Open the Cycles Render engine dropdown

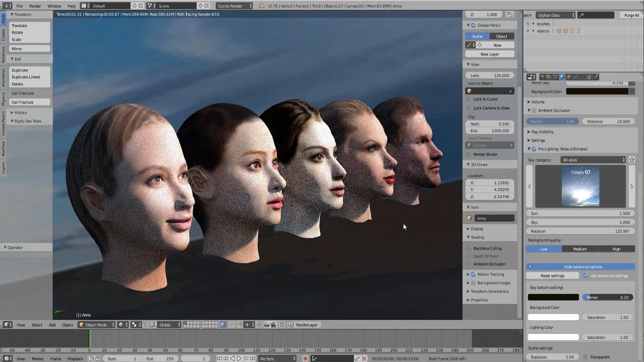tap(234, 6)
